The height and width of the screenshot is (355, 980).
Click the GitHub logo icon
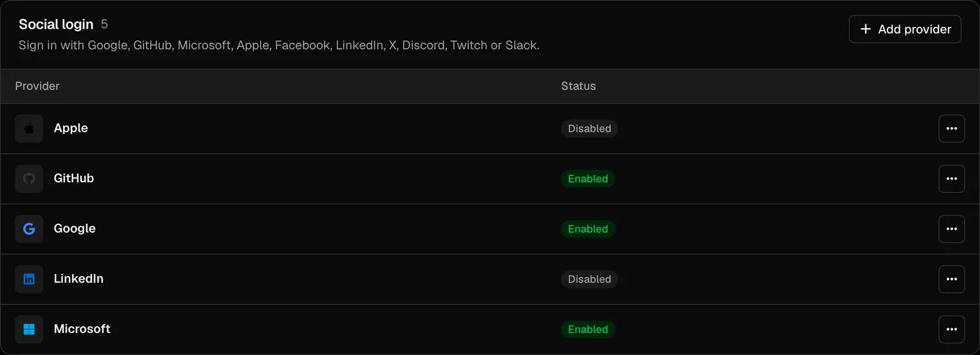coord(29,179)
